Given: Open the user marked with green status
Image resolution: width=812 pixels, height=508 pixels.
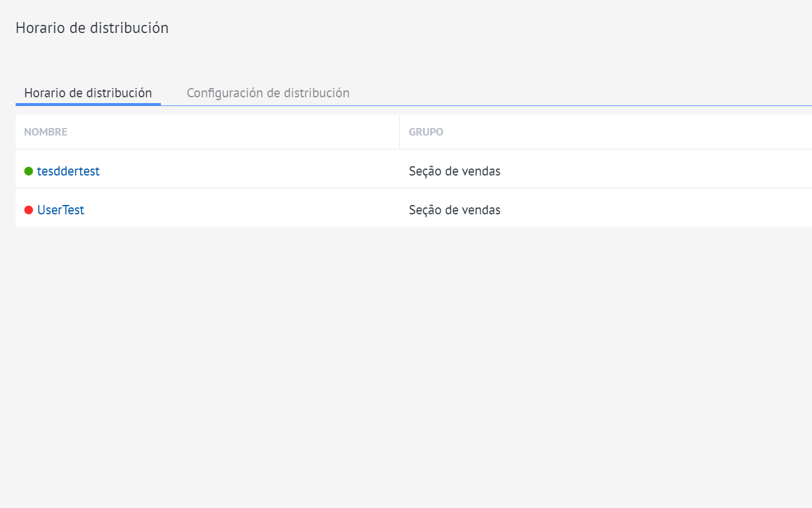Looking at the screenshot, I should click(x=68, y=171).
